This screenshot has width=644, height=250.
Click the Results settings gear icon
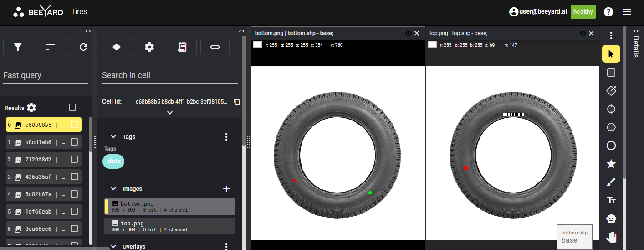click(x=31, y=108)
